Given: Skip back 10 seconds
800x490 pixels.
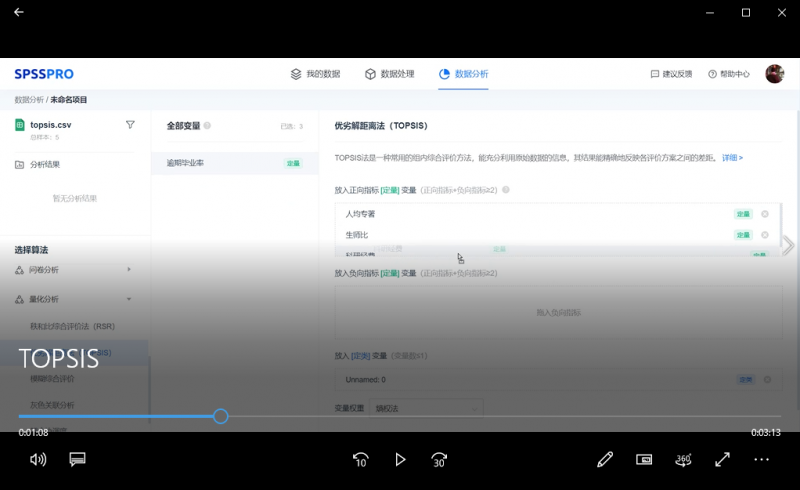Looking at the screenshot, I should point(361,460).
